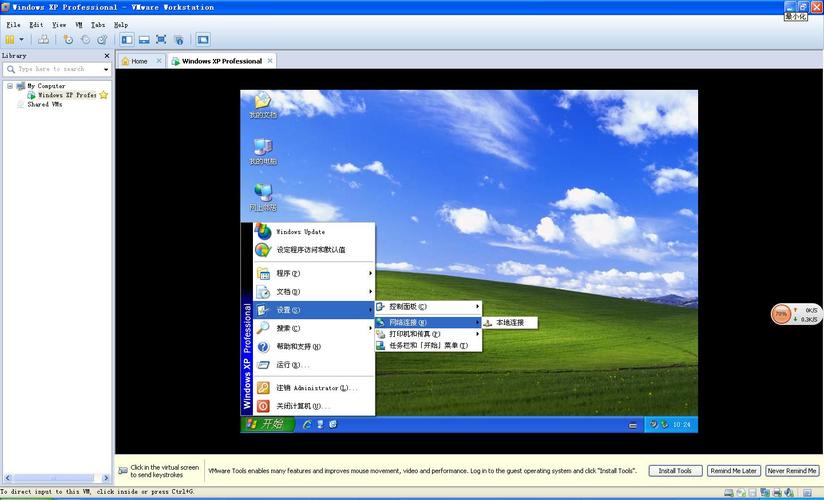Toggle the thumbnail bar toolbar button
Image resolution: width=824 pixels, height=500 pixels.
click(144, 39)
